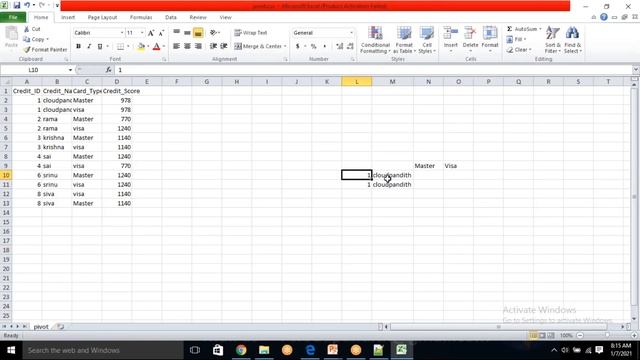The height and width of the screenshot is (360, 640).
Task: Open the File tab
Action: click(x=13, y=17)
